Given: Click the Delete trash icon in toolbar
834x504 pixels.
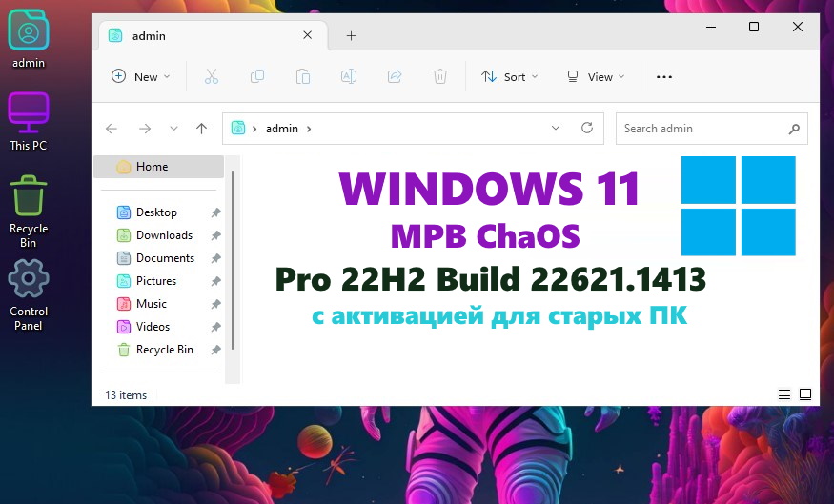Looking at the screenshot, I should (x=439, y=77).
